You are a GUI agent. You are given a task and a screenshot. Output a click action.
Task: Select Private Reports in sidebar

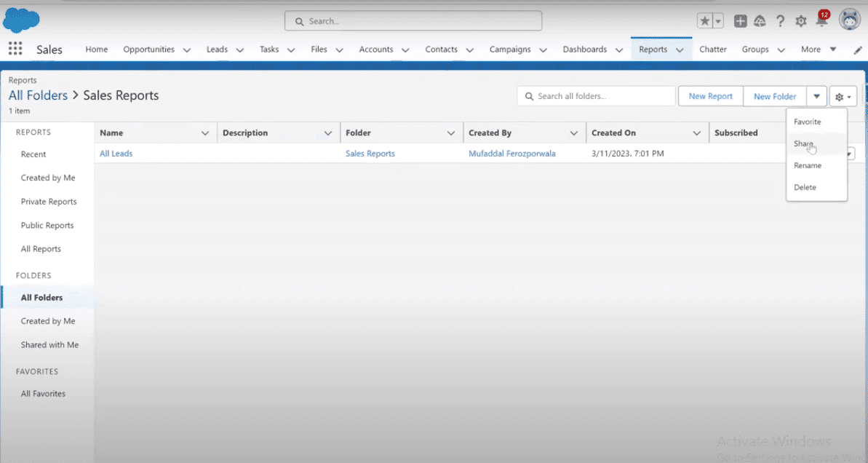[48, 202]
